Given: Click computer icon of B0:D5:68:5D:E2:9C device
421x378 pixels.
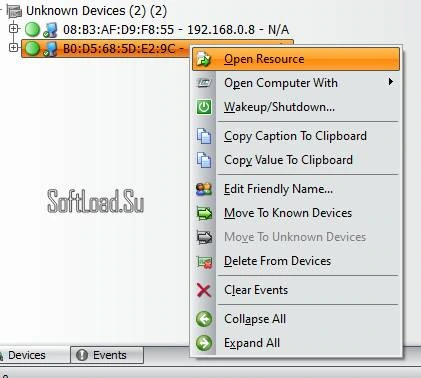Looking at the screenshot, I should (50, 49).
